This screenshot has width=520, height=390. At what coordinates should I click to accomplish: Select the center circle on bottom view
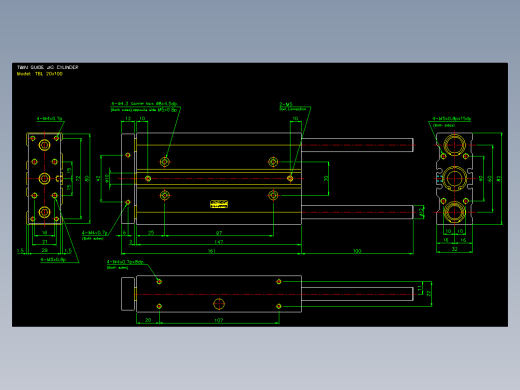pyautogui.click(x=219, y=304)
